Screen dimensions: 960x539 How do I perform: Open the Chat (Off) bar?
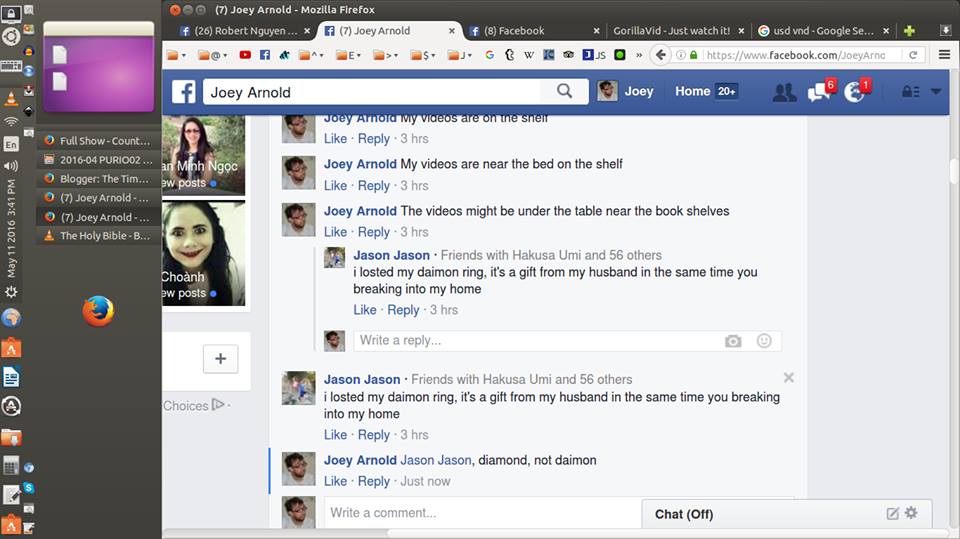pyautogui.click(x=787, y=514)
